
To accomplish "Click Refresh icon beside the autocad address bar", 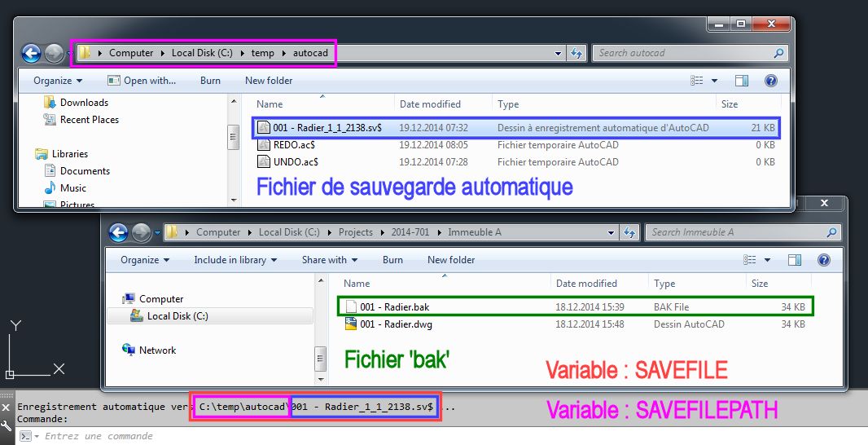I will (576, 53).
